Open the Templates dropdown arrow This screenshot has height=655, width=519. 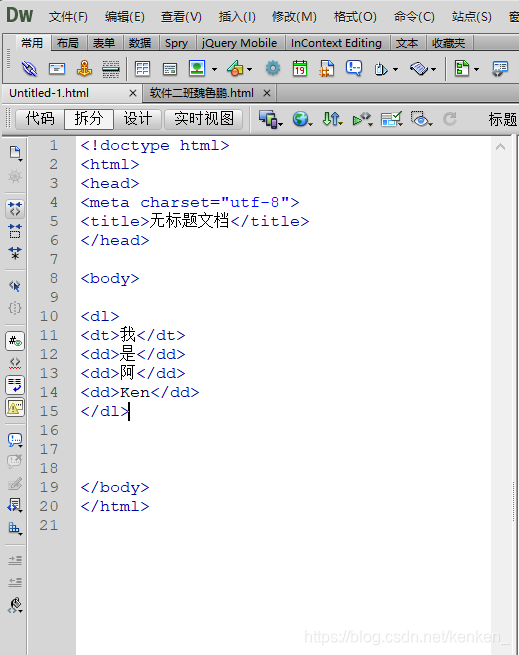pos(476,69)
